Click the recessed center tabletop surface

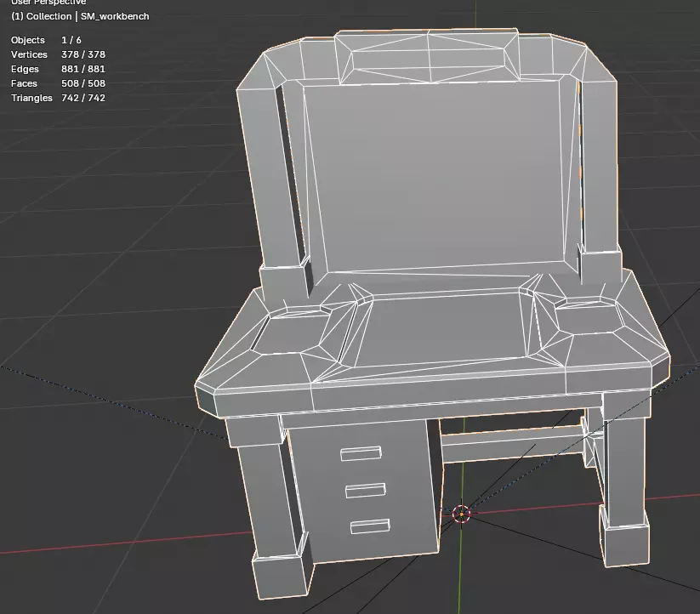442,329
